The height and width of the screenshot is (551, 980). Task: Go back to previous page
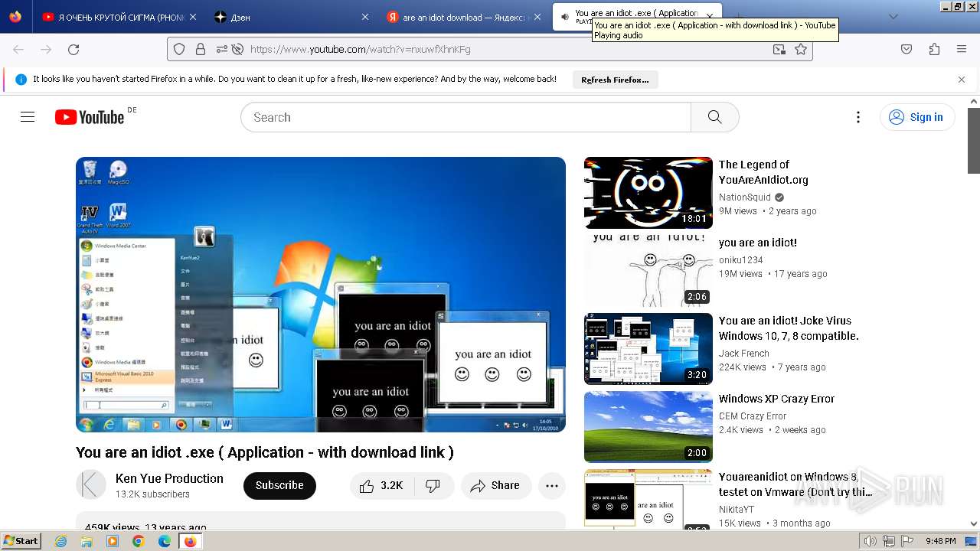point(18,49)
